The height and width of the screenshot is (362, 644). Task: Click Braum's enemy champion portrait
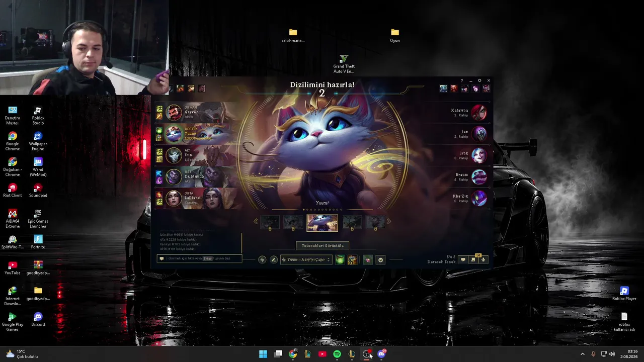pos(478,177)
